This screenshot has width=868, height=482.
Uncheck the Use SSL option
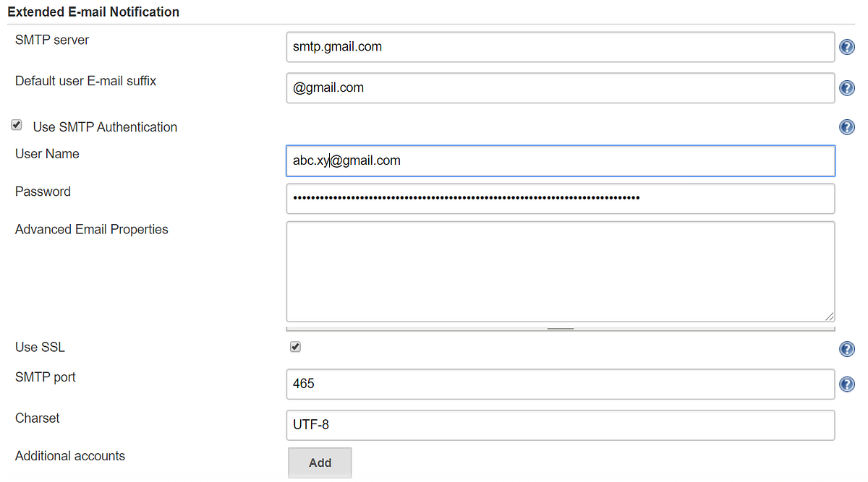[x=294, y=346]
